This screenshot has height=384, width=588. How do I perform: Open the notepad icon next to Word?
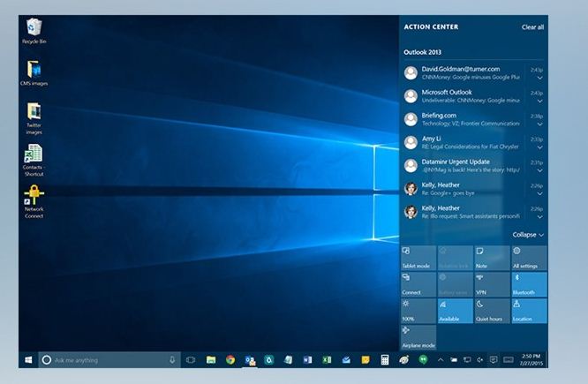[x=288, y=360]
